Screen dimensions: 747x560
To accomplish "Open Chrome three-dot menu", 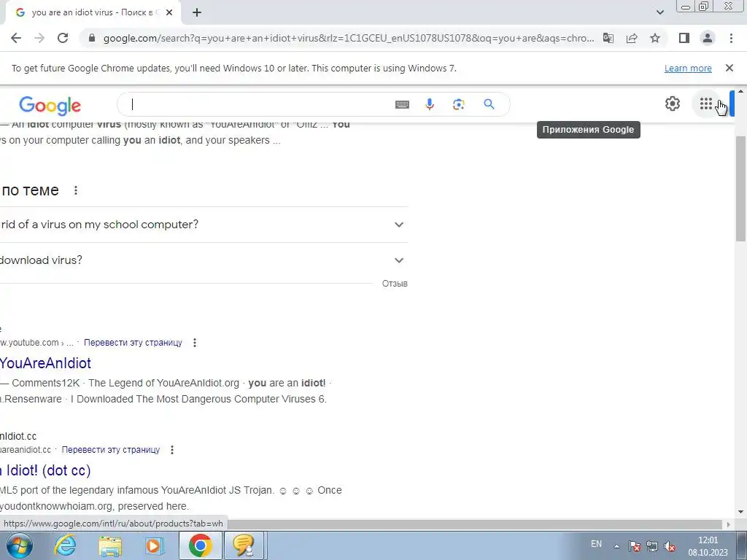I will pos(731,38).
